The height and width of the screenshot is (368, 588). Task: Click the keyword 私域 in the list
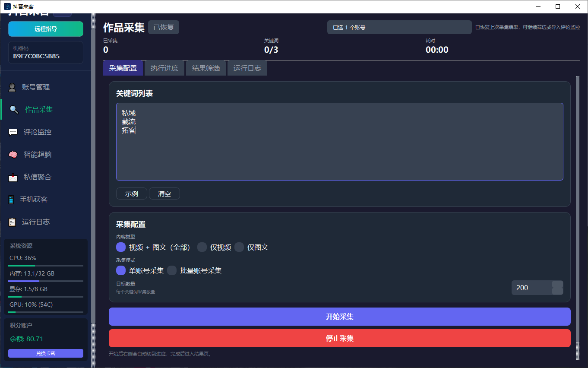[x=129, y=113]
